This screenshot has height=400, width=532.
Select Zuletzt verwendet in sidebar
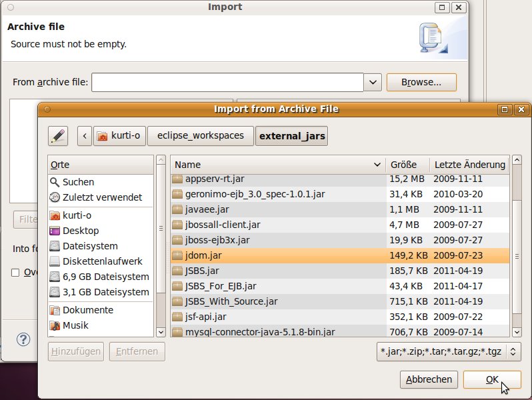click(x=102, y=197)
